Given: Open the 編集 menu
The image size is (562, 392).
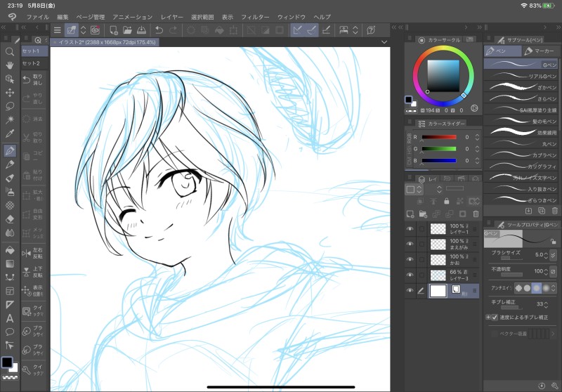Looking at the screenshot, I should click(63, 17).
